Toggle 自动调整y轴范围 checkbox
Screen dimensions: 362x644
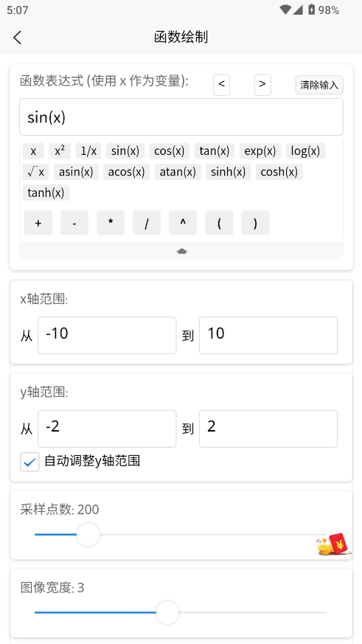coord(29,462)
